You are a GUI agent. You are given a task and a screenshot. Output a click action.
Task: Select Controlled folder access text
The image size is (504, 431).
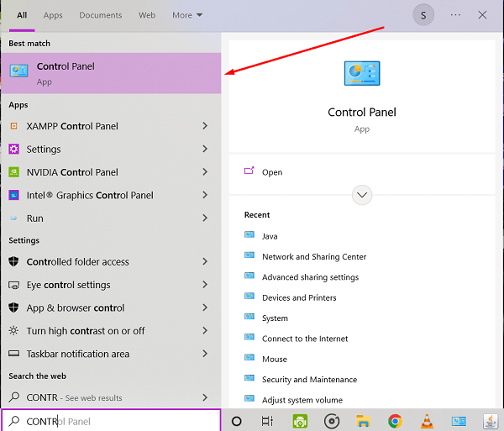click(77, 261)
